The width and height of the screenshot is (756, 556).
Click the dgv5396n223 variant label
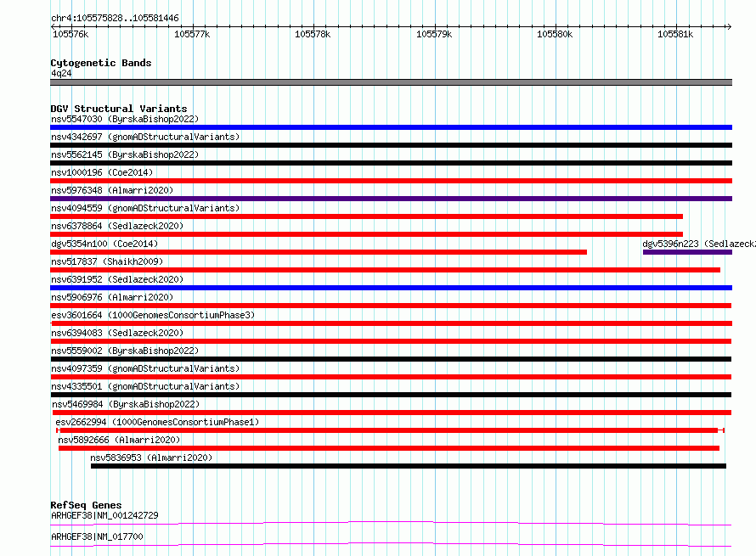point(698,244)
